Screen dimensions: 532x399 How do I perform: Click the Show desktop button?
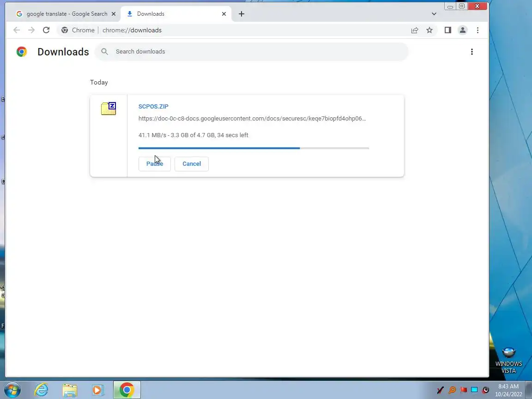[529, 390]
